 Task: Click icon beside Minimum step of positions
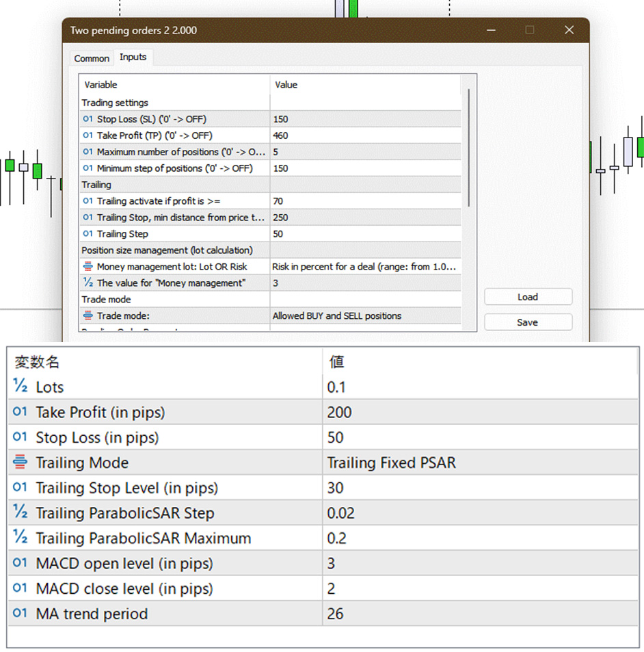[x=88, y=168]
